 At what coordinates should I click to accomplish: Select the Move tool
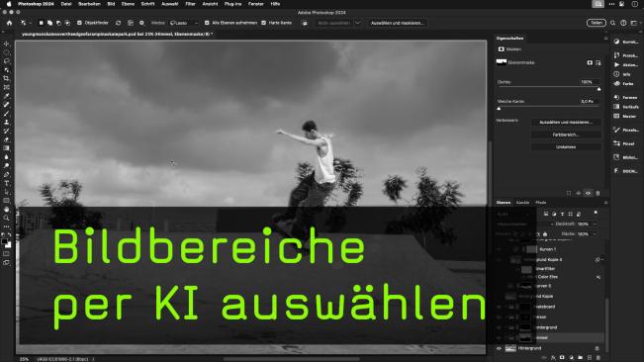point(7,44)
